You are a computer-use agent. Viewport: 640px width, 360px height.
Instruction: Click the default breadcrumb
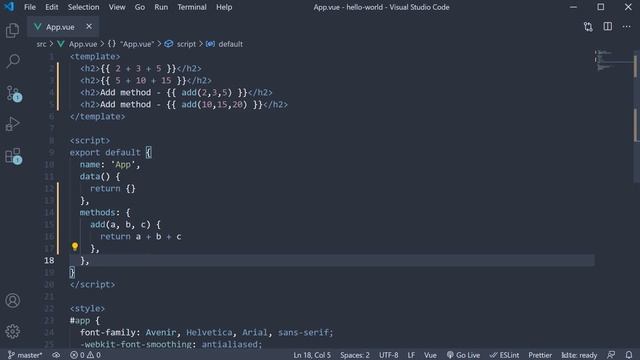[224, 44]
